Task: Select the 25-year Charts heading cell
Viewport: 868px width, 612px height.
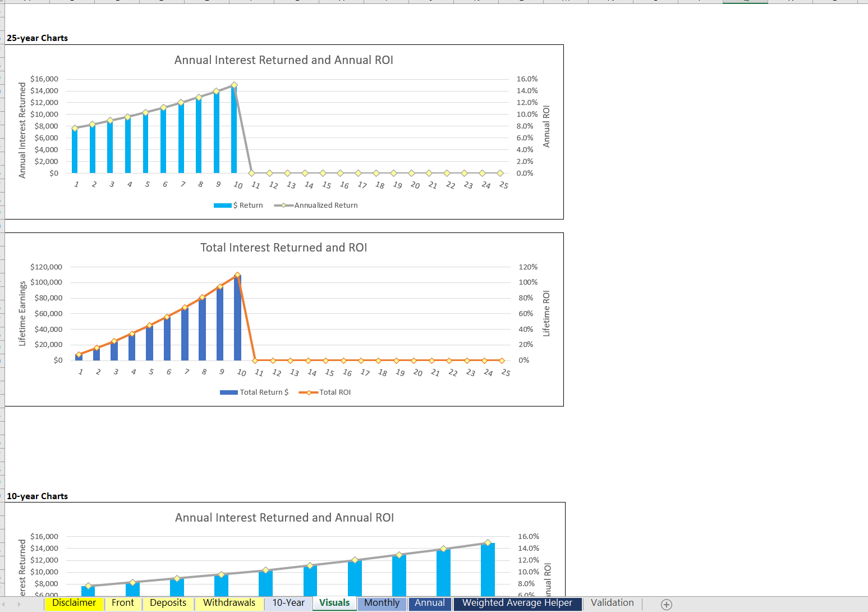Action: 37,38
